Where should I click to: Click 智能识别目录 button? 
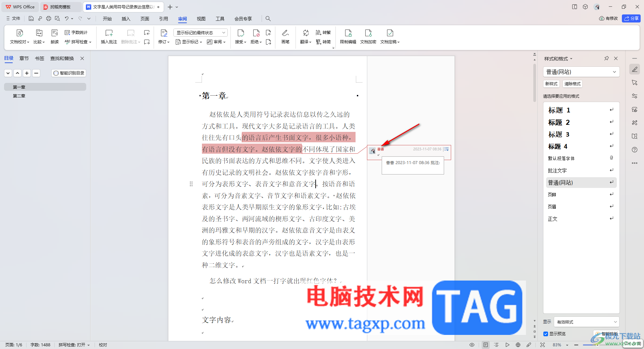pyautogui.click(x=69, y=73)
